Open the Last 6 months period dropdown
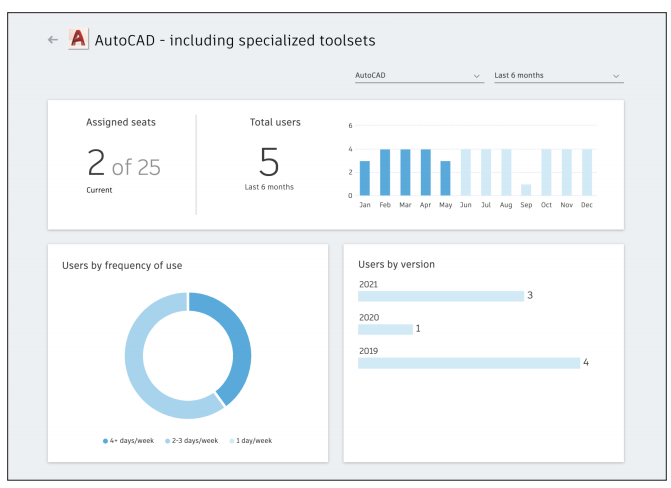 pyautogui.click(x=559, y=75)
